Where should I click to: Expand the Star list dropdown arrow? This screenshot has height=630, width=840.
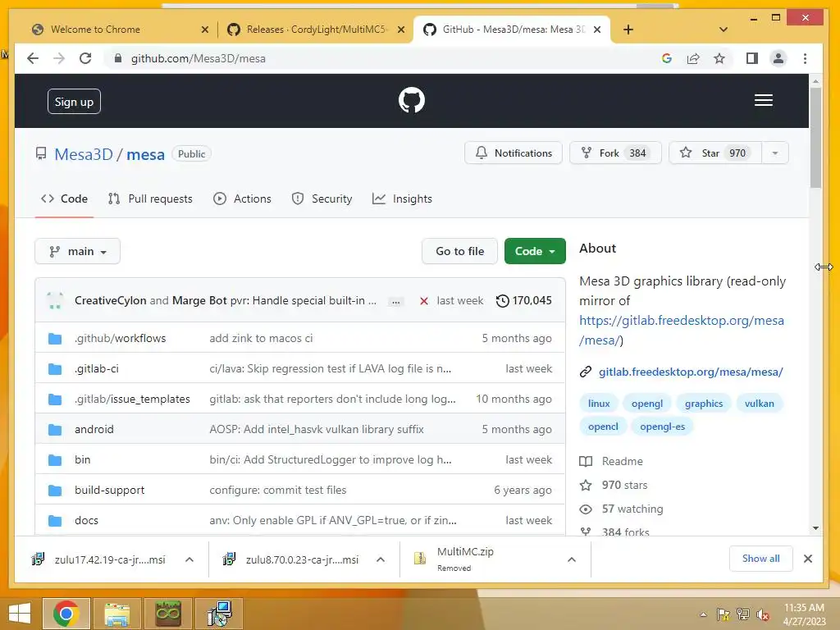tap(774, 153)
